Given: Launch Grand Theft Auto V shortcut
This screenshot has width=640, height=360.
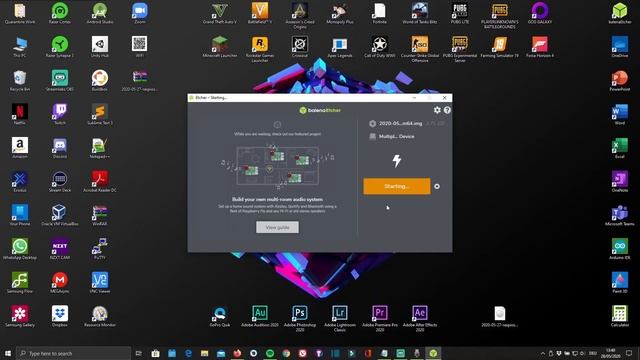Looking at the screenshot, I should 220,13.
